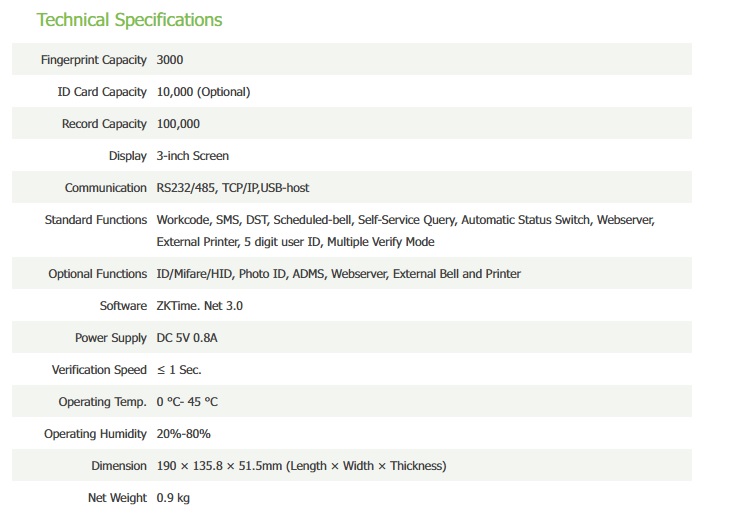Click the Technical Specifications heading
737x521 pixels.
(x=129, y=20)
